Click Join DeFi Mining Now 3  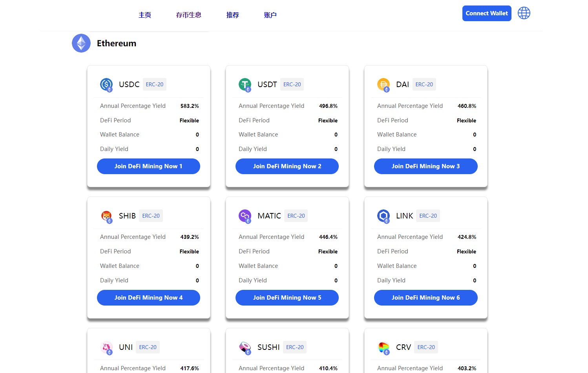pyautogui.click(x=426, y=166)
